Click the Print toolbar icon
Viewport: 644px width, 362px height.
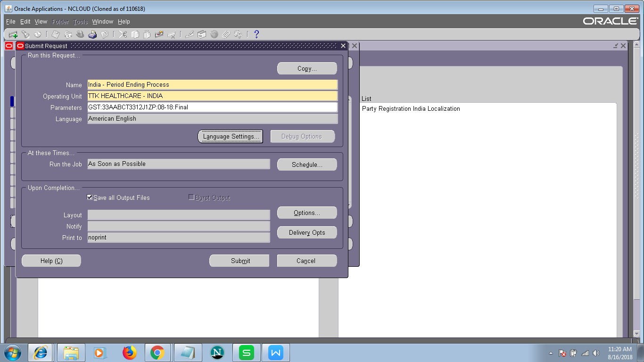tap(92, 34)
